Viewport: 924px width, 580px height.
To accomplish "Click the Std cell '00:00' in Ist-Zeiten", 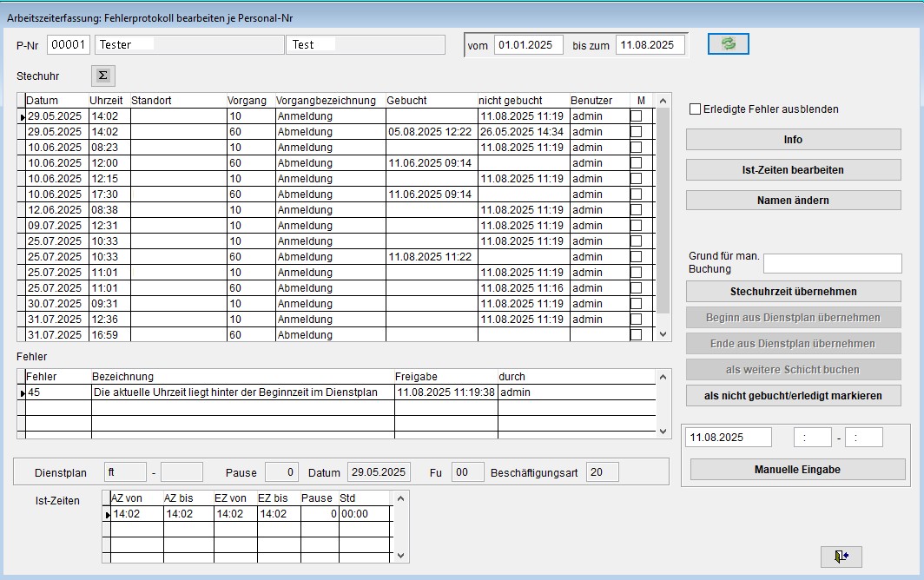I will 364,513.
